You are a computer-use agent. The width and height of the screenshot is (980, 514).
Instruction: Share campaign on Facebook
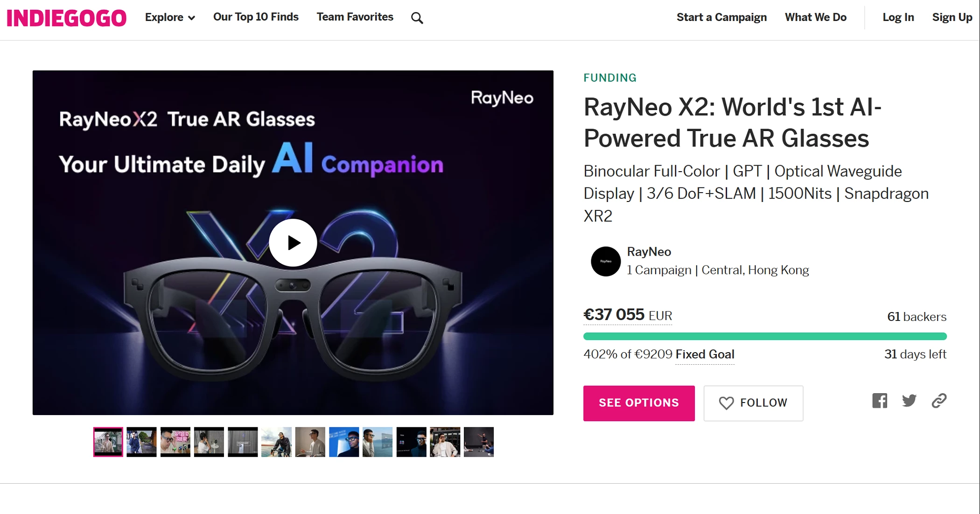coord(880,401)
